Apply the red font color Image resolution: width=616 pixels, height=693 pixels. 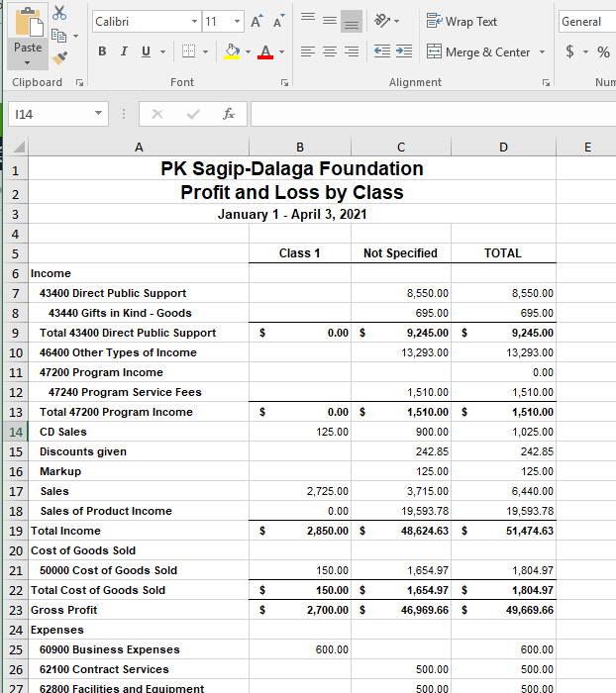tap(265, 52)
